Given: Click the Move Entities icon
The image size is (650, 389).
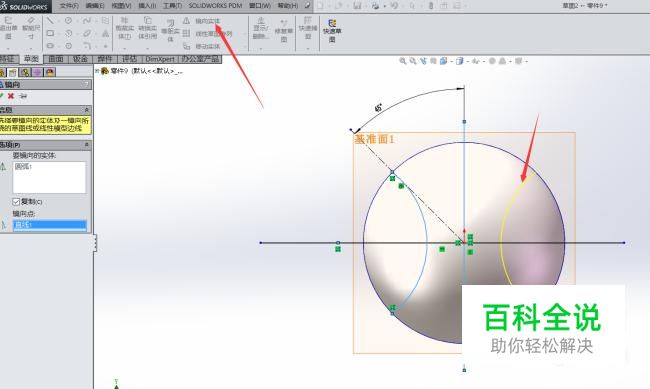Looking at the screenshot, I should pos(187,46).
